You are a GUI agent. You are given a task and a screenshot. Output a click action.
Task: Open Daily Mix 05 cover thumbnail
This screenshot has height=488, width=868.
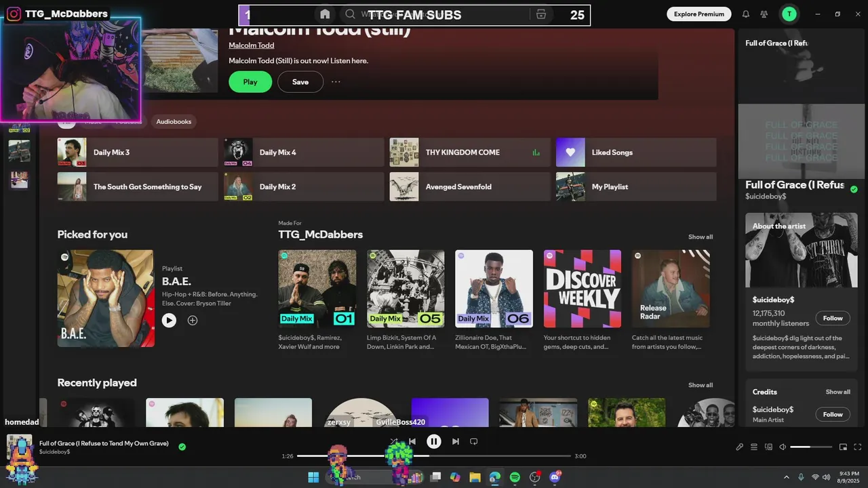tap(406, 289)
